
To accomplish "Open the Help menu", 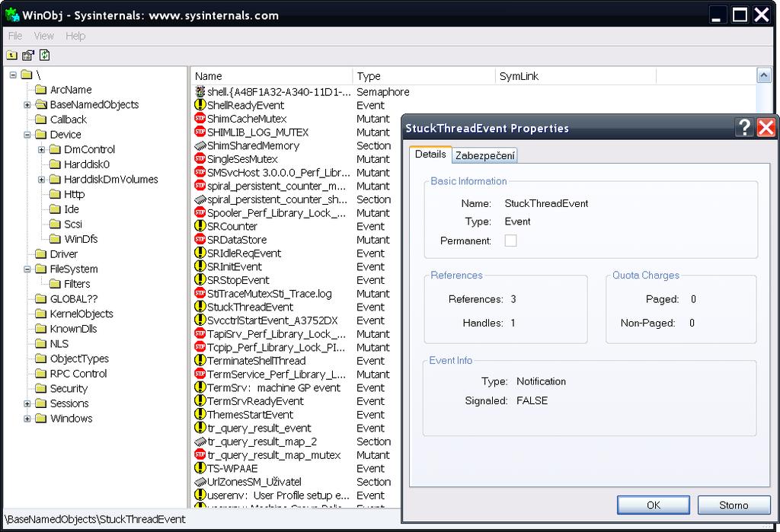I will [75, 36].
